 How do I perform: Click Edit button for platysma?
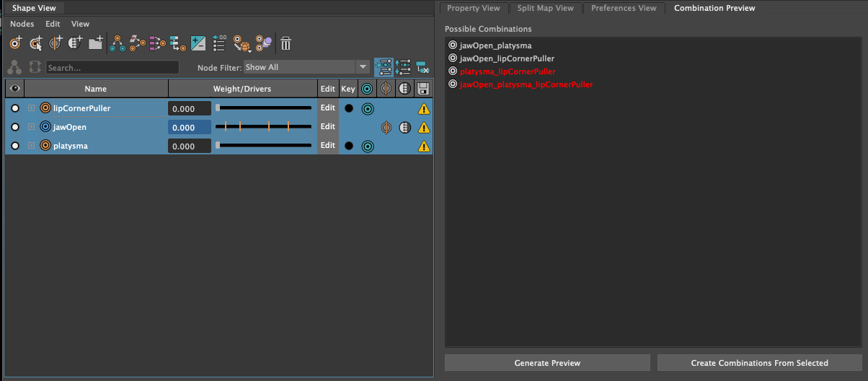(x=328, y=146)
